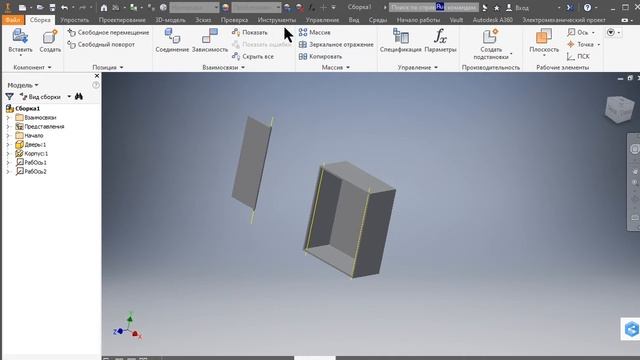The height and width of the screenshot is (360, 640).
Task: Click the Вход sign-in button
Action: [518, 8]
